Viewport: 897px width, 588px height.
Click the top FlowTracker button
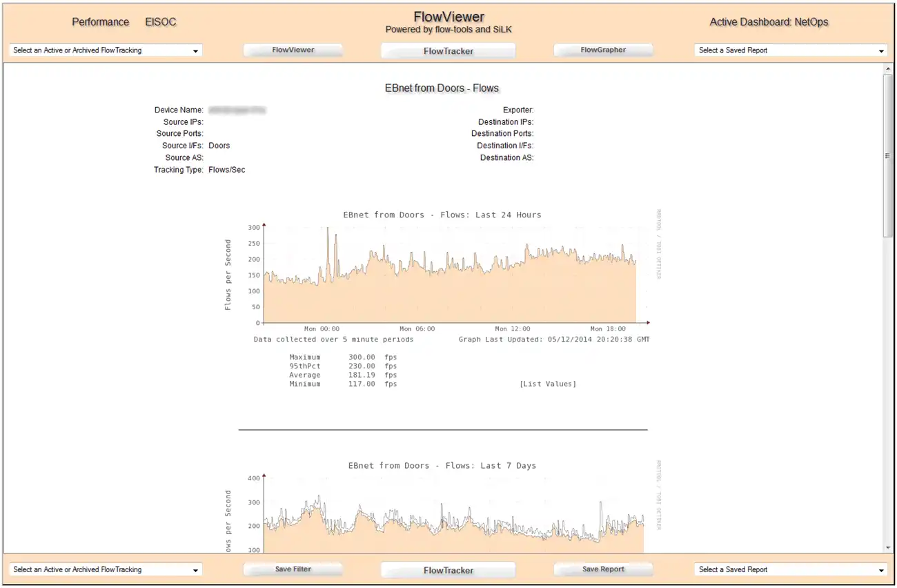(x=448, y=51)
